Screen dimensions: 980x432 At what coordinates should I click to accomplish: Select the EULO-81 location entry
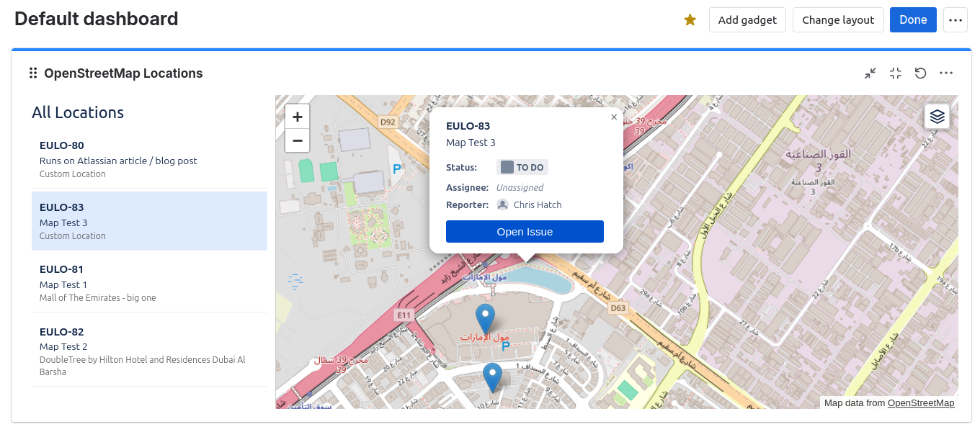tap(149, 282)
